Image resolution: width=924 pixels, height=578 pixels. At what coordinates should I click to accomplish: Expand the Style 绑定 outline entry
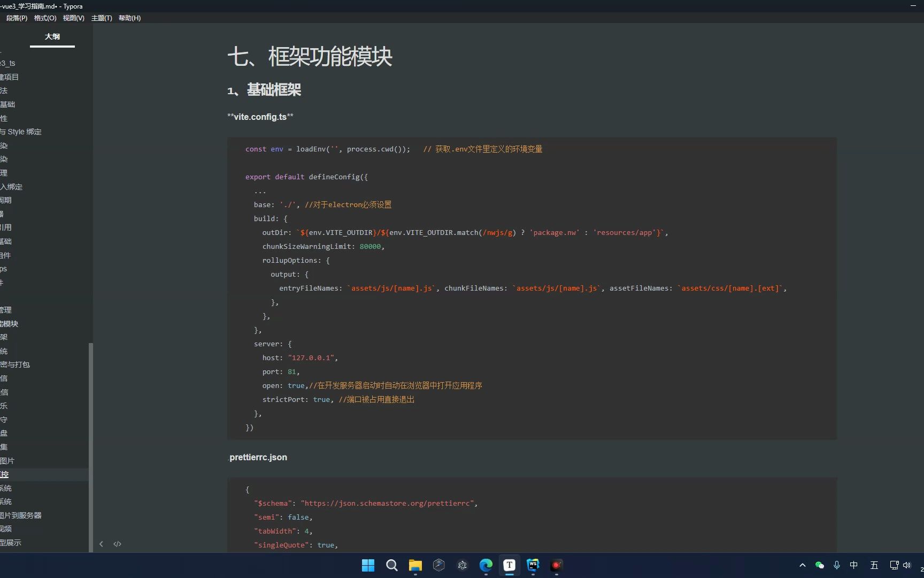click(x=21, y=132)
